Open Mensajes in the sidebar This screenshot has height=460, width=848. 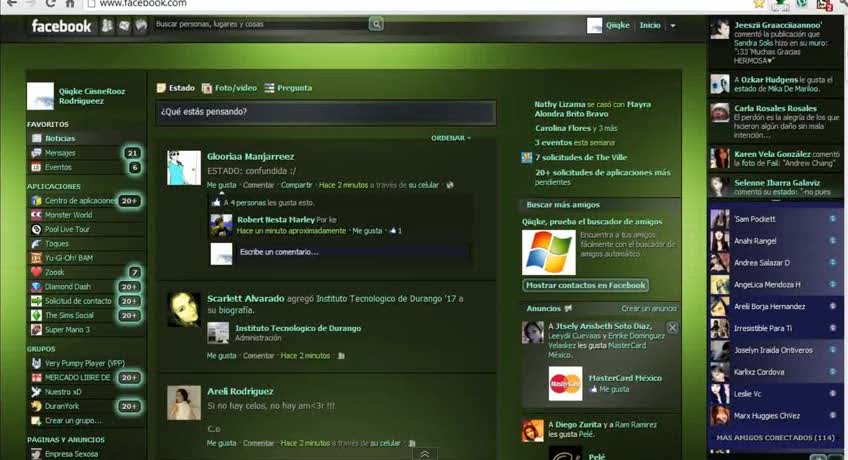60,153
